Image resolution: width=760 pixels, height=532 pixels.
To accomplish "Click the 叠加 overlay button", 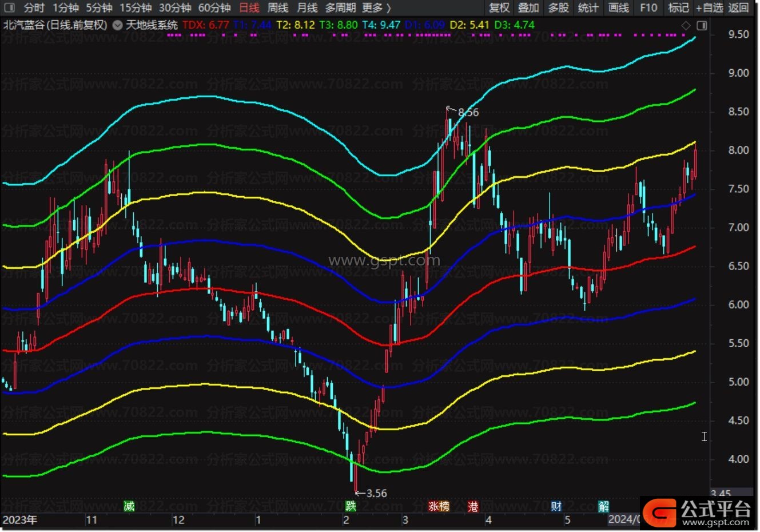I will click(528, 7).
